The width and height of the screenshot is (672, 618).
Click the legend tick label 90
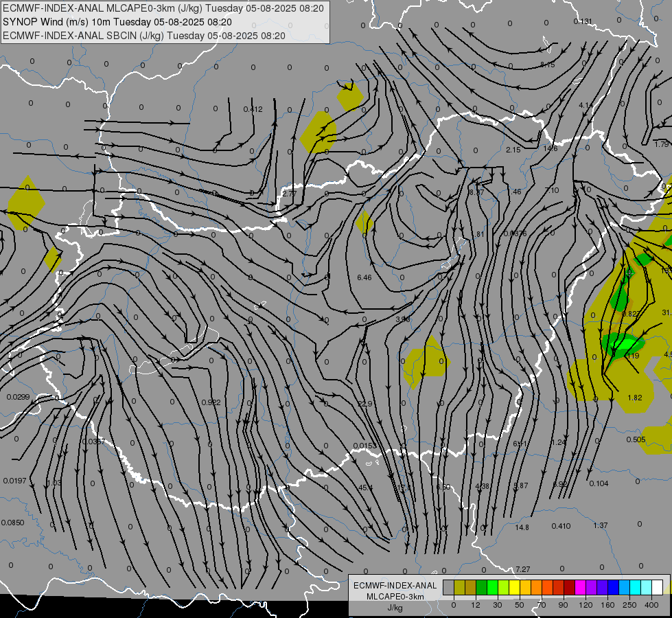point(563,605)
